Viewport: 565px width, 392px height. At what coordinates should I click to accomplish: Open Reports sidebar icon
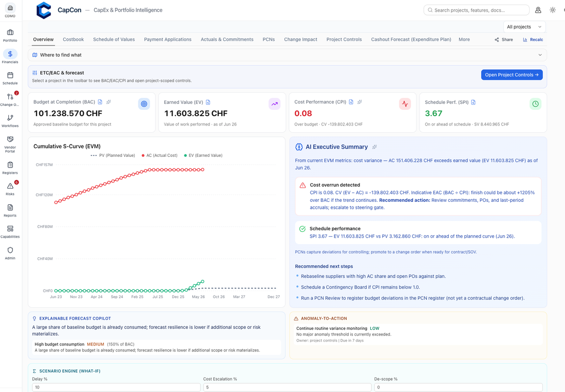(x=10, y=207)
